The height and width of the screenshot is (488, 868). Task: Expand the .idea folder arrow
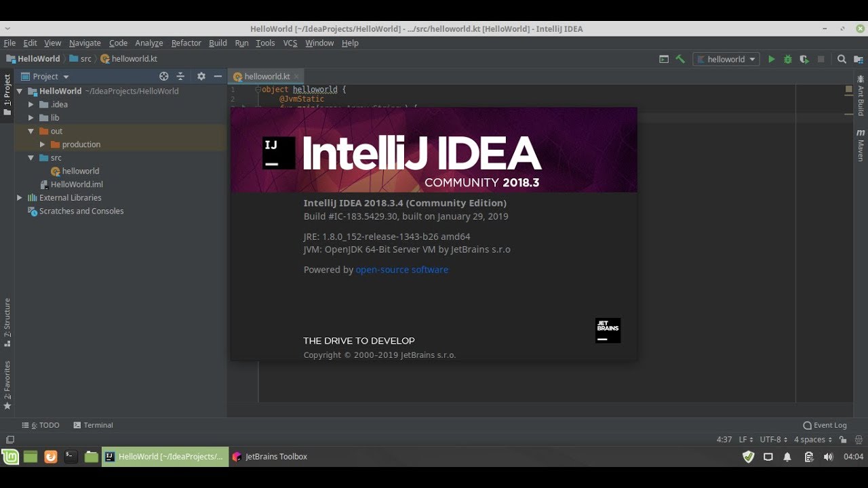tap(31, 104)
